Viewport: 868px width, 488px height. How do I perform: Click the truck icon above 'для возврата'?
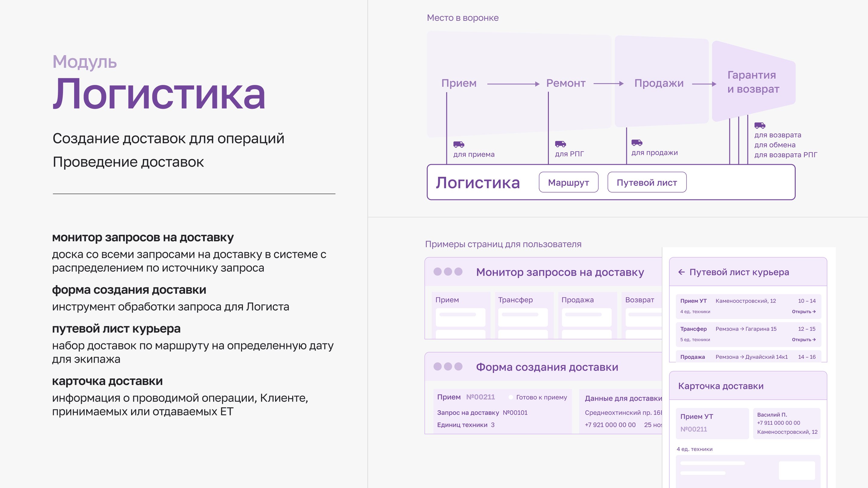759,125
